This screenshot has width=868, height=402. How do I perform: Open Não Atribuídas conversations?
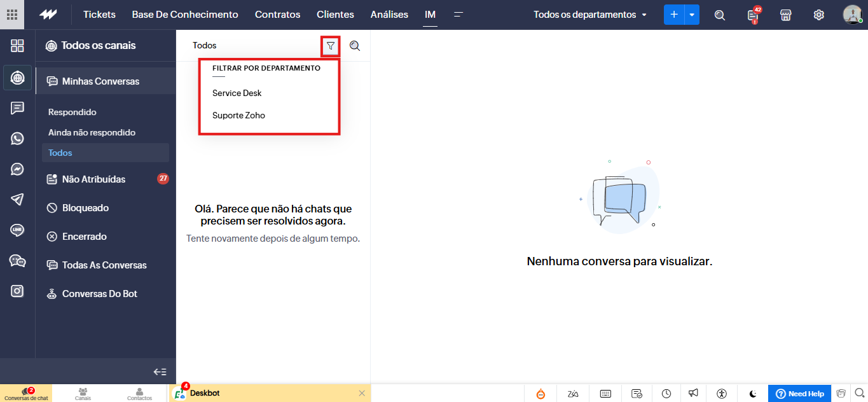(93, 179)
